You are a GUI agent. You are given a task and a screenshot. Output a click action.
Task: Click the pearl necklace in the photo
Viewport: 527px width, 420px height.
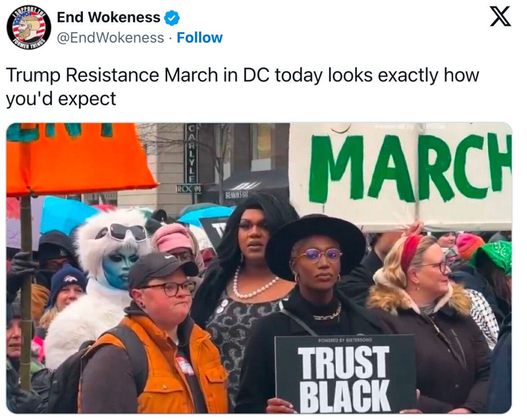coord(254,285)
